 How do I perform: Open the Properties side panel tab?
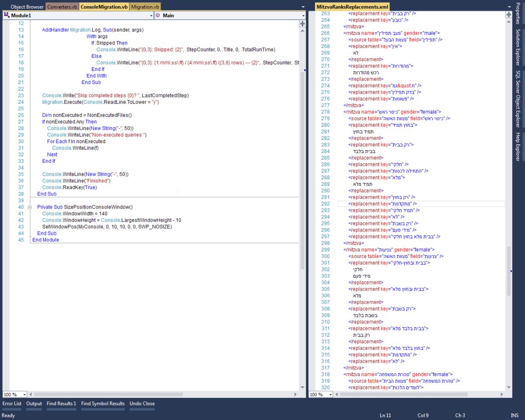point(518,13)
